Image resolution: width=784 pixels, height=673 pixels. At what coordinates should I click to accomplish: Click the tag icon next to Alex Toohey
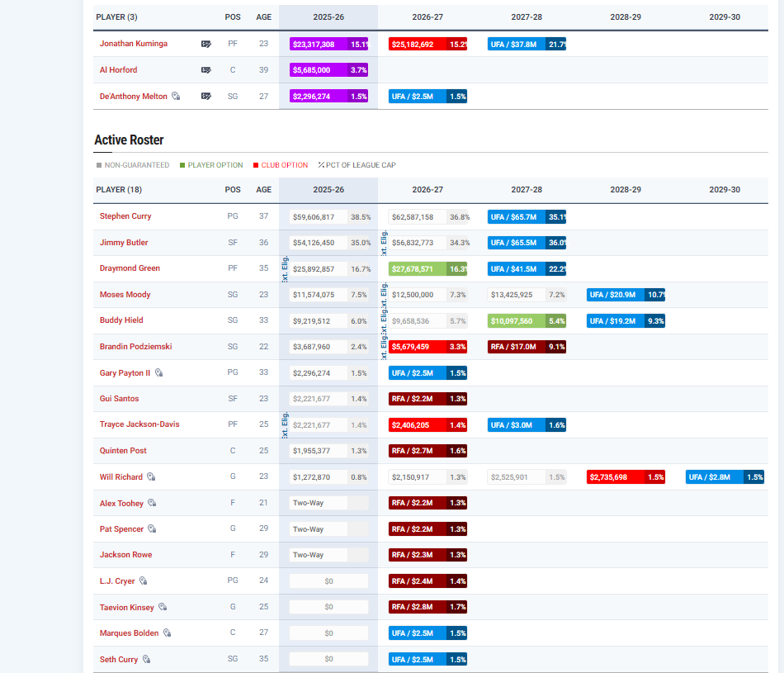(x=152, y=503)
